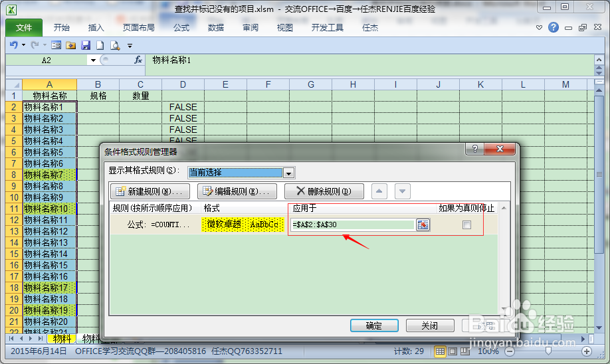This screenshot has height=364, width=610.
Task: Switch to the 物料 sheet tab
Action: (x=62, y=339)
